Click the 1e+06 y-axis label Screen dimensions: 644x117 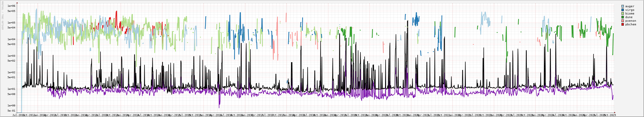click(11, 6)
